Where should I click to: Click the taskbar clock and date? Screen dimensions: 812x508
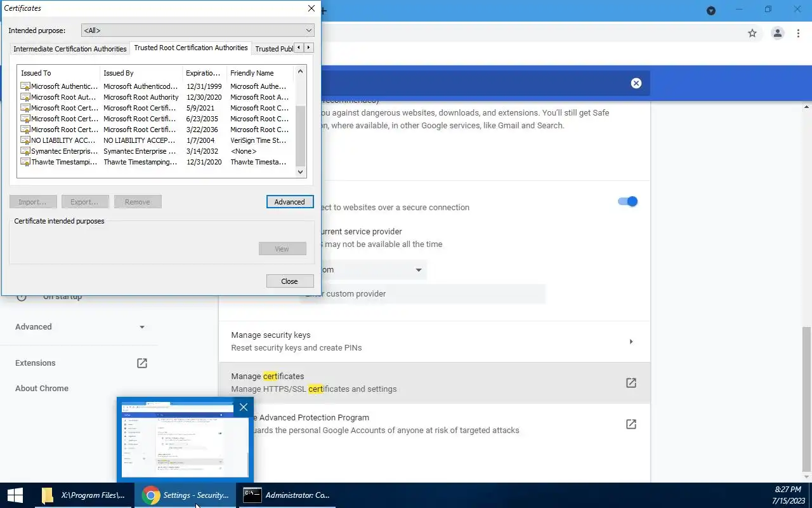(x=788, y=495)
